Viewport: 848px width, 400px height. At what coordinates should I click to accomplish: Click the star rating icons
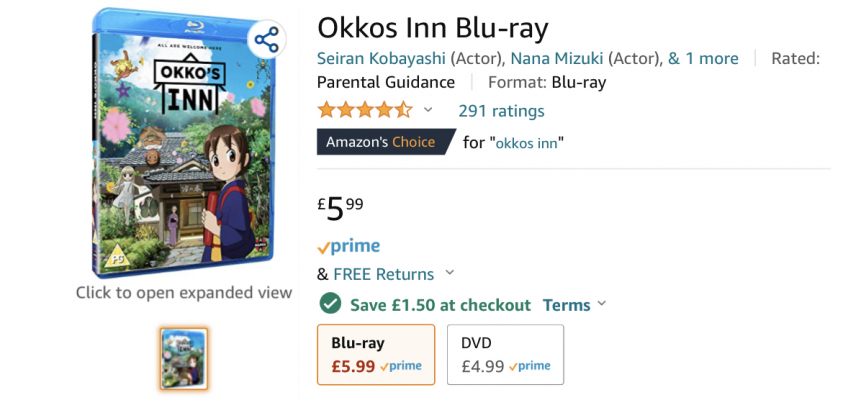(364, 110)
